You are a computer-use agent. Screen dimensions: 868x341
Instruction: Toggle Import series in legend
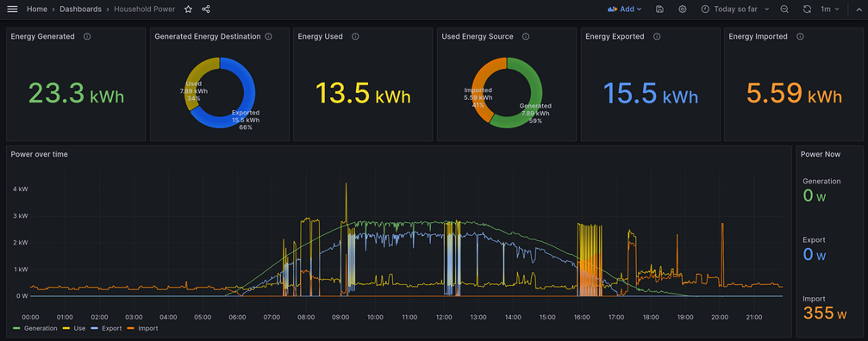click(x=142, y=328)
